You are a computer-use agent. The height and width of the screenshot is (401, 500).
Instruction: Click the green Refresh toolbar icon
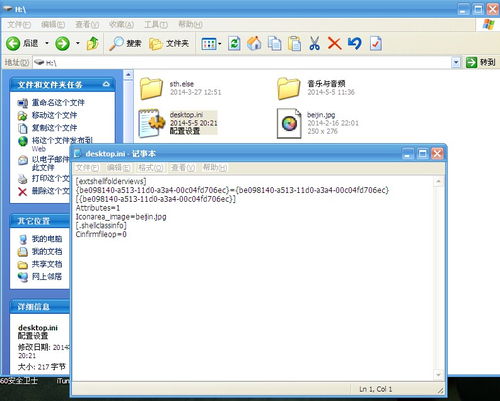tap(234, 44)
